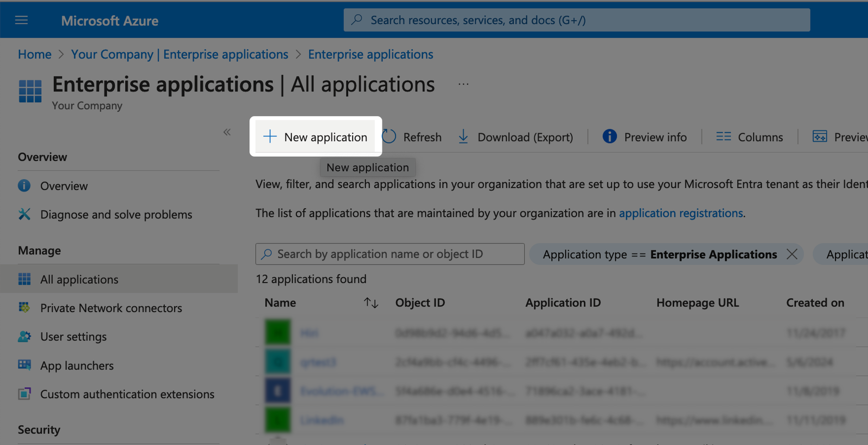Click the User settings people icon

click(24, 337)
